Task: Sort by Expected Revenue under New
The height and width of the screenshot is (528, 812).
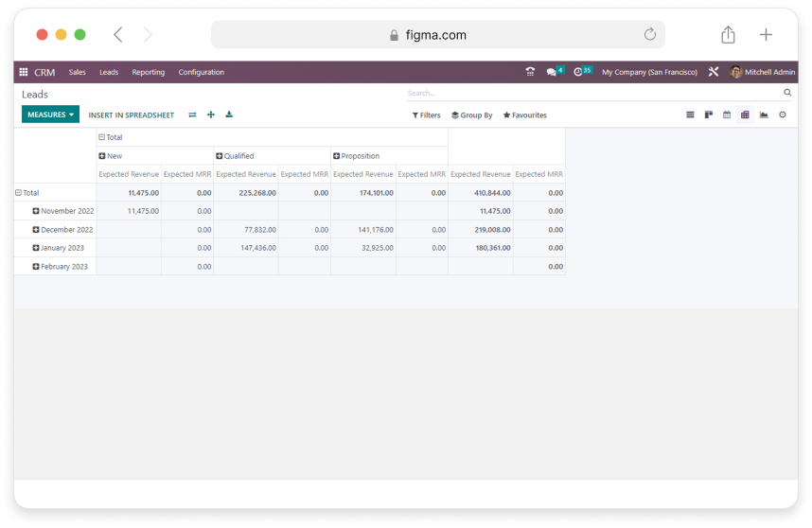Action: click(129, 174)
